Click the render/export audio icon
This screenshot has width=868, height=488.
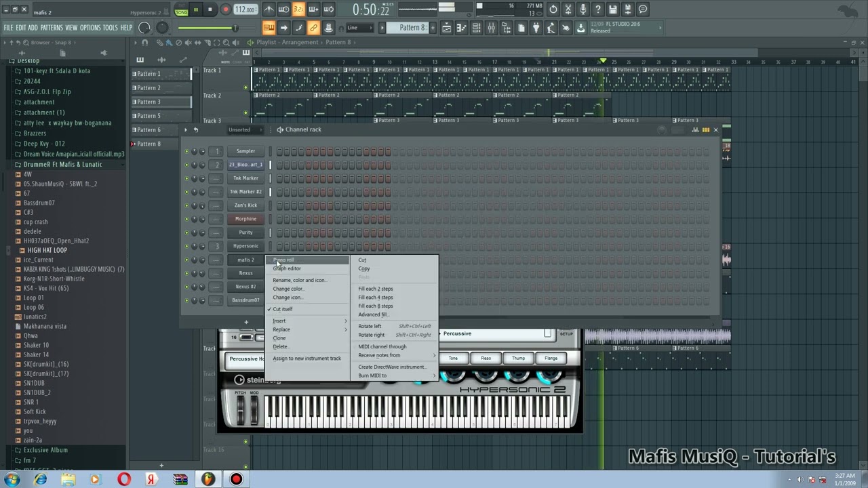pos(628,9)
